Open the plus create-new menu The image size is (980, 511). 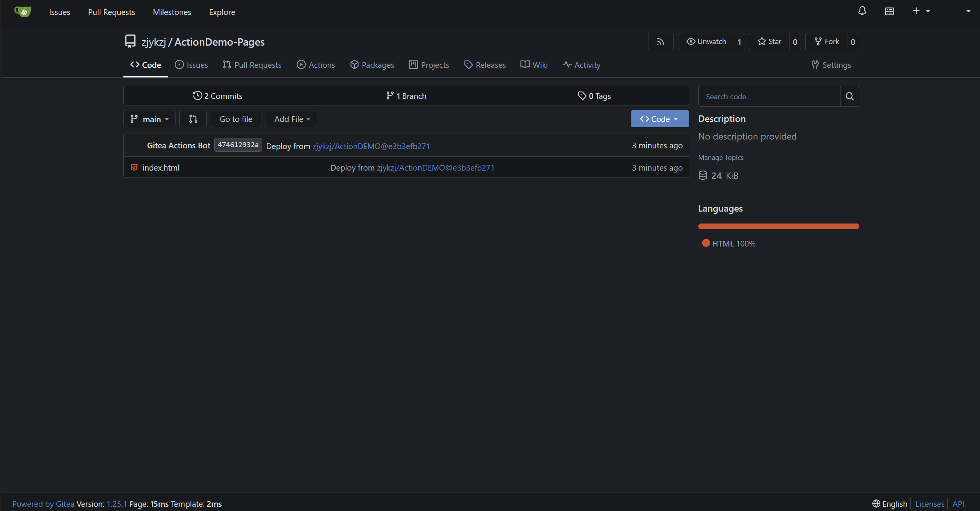pos(921,11)
